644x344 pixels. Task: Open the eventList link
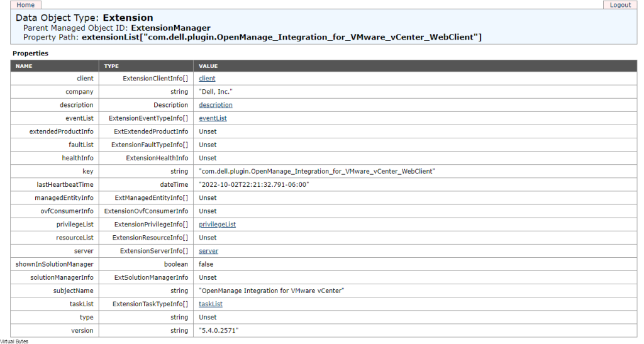click(213, 118)
